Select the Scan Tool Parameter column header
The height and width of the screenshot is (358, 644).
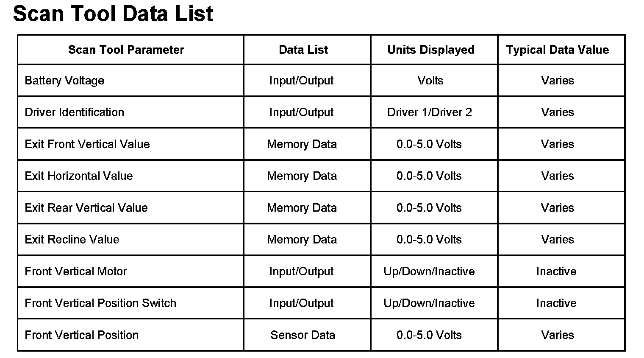click(x=126, y=50)
